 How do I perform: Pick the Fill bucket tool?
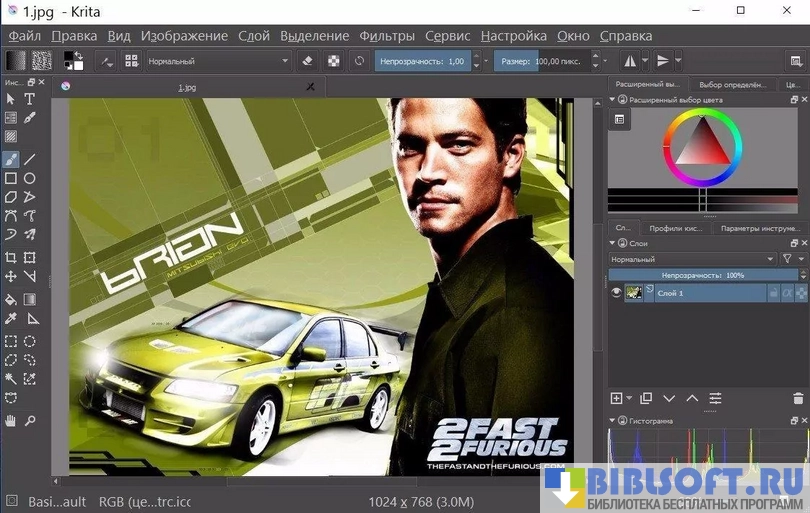coord(11,298)
